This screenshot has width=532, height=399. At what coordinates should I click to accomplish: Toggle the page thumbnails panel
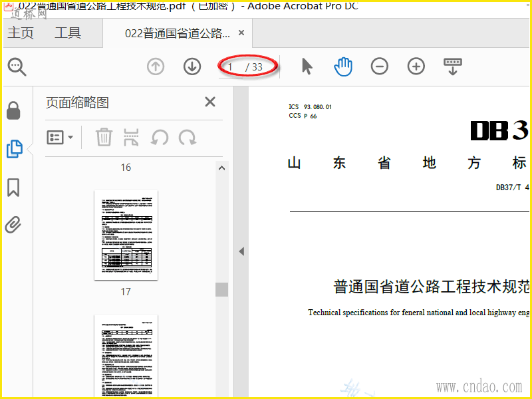point(14,149)
